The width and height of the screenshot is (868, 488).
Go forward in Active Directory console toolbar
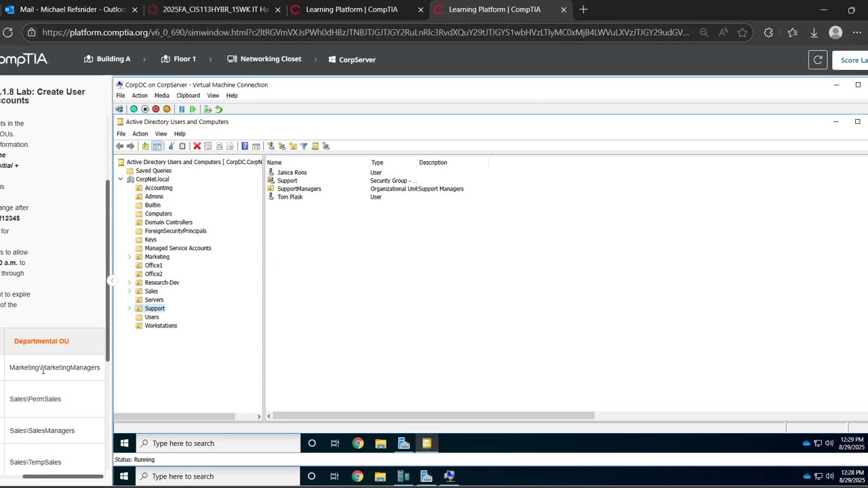130,146
